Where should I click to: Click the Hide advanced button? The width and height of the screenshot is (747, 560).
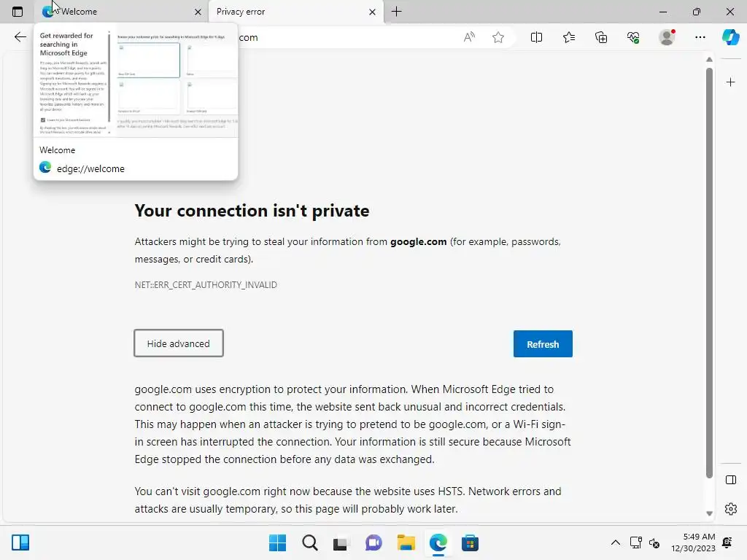point(179,343)
